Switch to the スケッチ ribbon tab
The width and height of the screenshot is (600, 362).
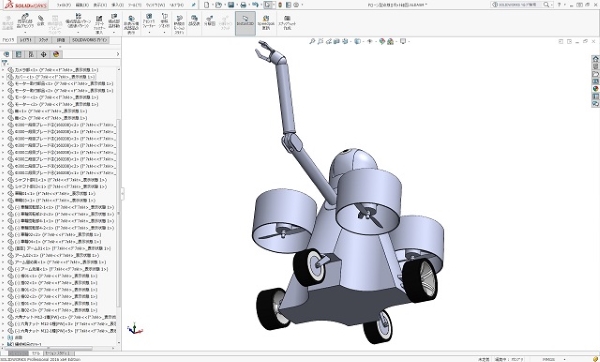point(44,40)
